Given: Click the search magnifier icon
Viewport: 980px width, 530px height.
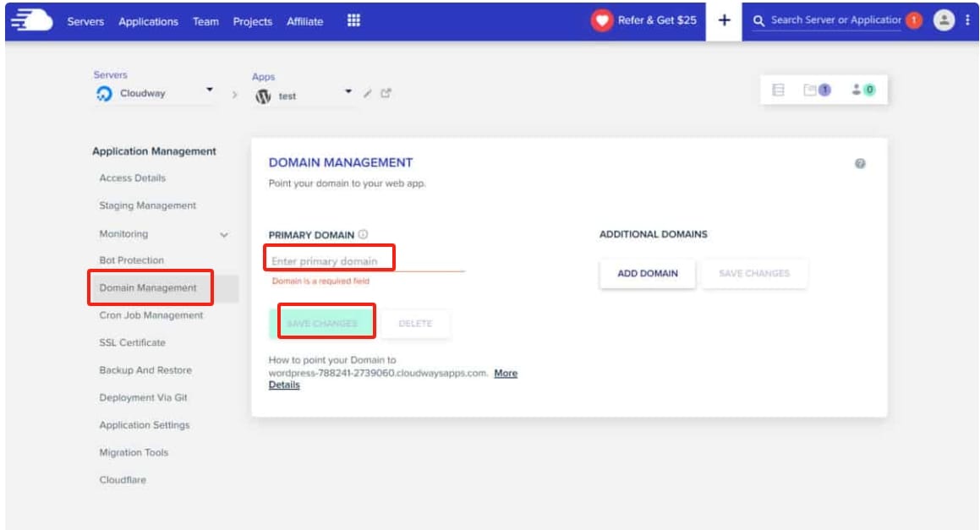Looking at the screenshot, I should tap(758, 21).
